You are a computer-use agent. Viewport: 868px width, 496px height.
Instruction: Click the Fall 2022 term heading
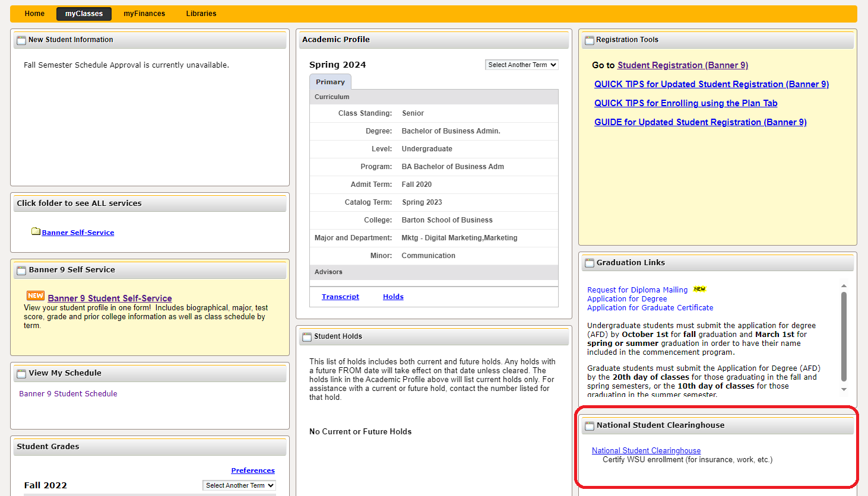coord(46,485)
